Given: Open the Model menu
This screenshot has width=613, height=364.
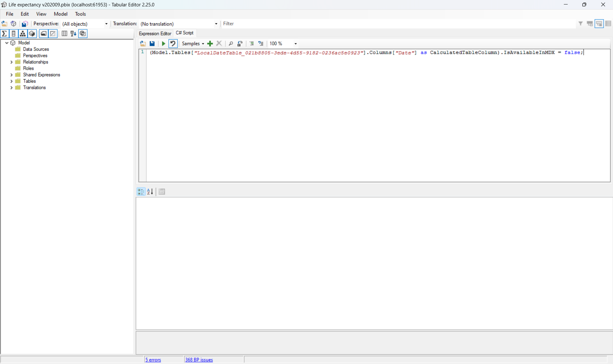Looking at the screenshot, I should [x=61, y=14].
